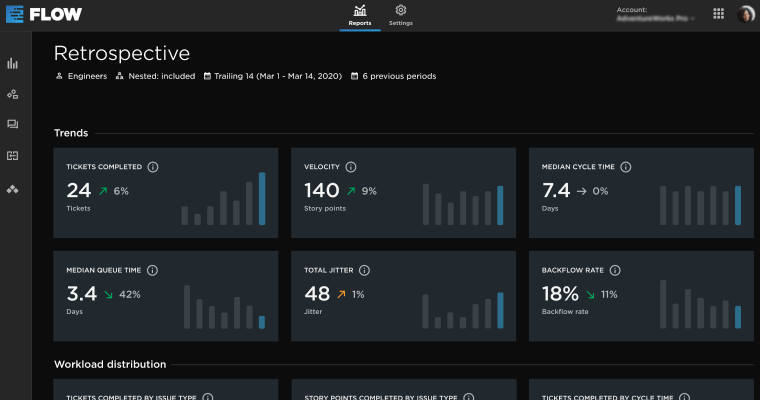Click Tickets Completed current-period blue bar

262,199
